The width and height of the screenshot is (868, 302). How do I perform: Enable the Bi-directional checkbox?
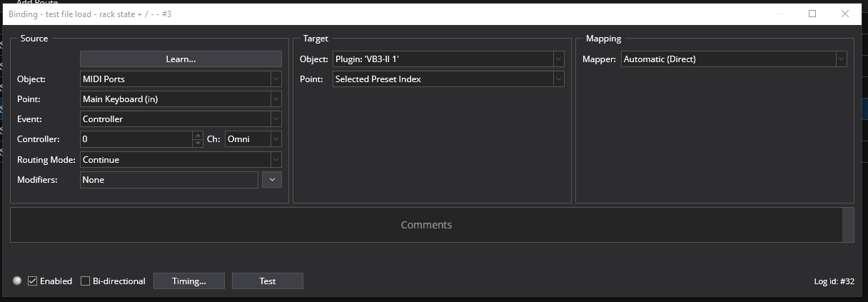click(x=86, y=281)
